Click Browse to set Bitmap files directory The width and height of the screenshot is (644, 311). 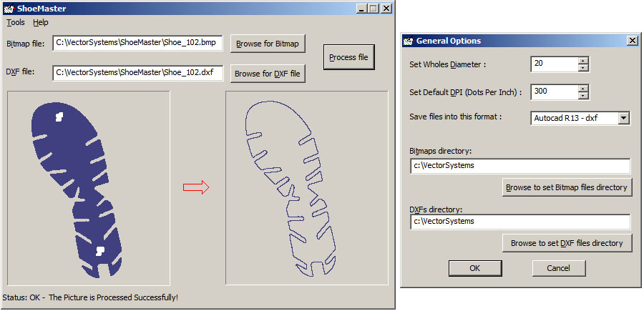pyautogui.click(x=567, y=187)
